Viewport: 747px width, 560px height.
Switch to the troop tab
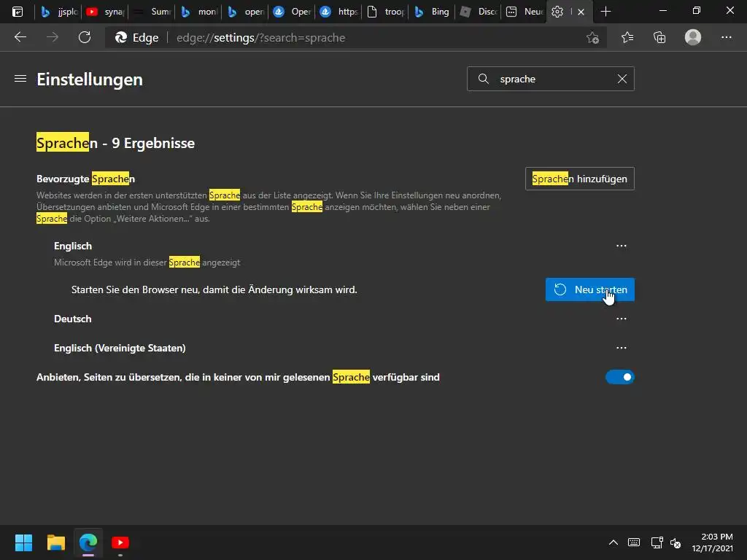coord(384,12)
